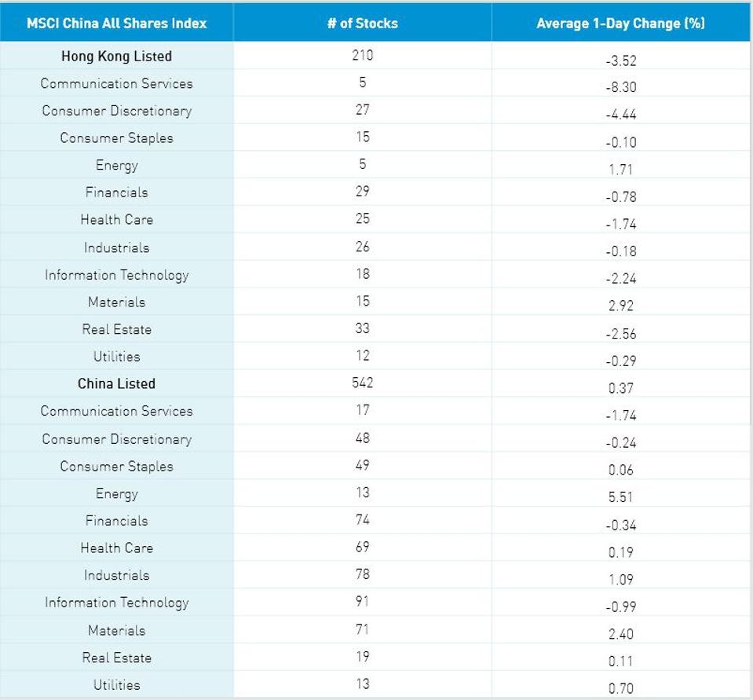Click the # of Stocks column header
Viewport: 753px width, 700px height.
362,23
